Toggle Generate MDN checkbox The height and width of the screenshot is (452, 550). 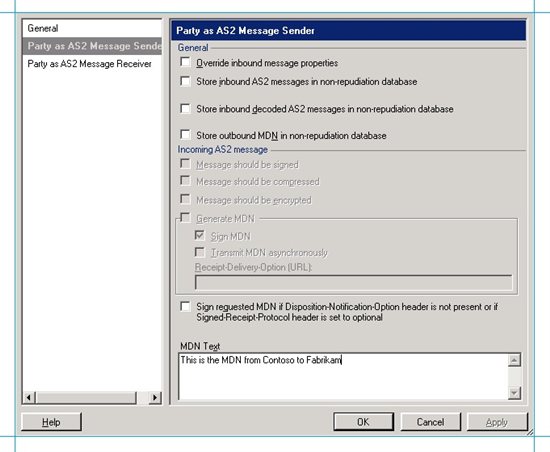point(185,218)
